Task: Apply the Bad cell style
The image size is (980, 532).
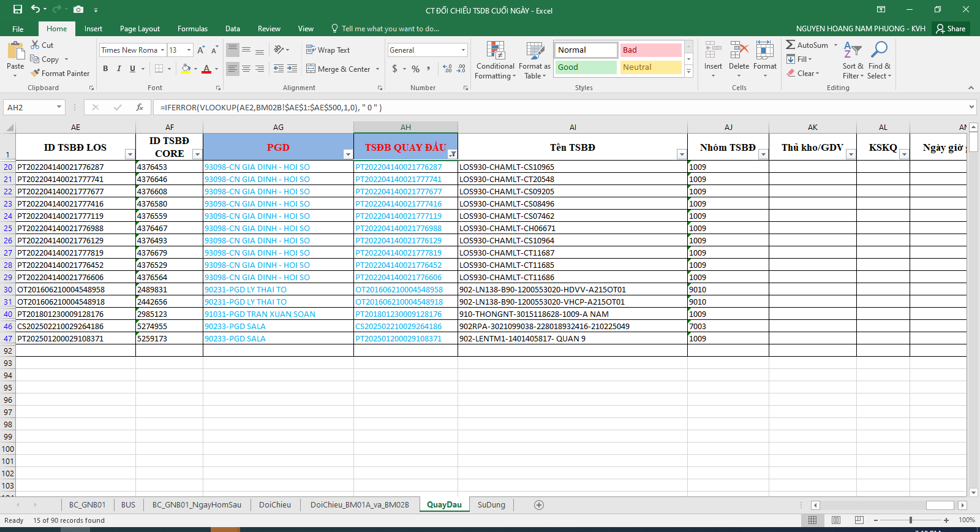Action: [x=651, y=50]
